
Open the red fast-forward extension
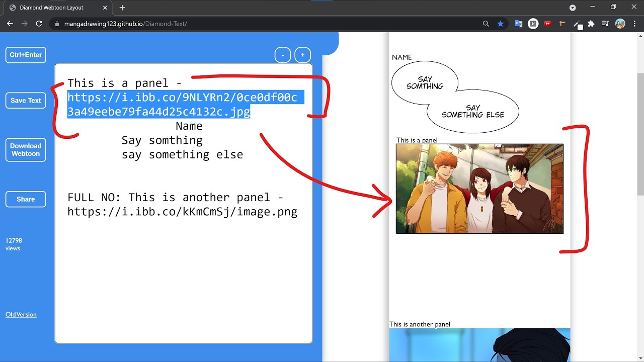pos(548,24)
